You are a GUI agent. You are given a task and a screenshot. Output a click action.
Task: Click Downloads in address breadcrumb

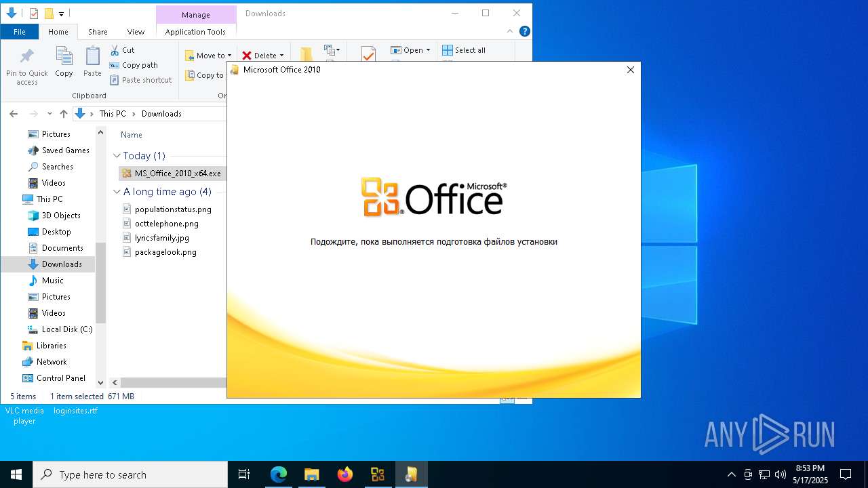161,114
